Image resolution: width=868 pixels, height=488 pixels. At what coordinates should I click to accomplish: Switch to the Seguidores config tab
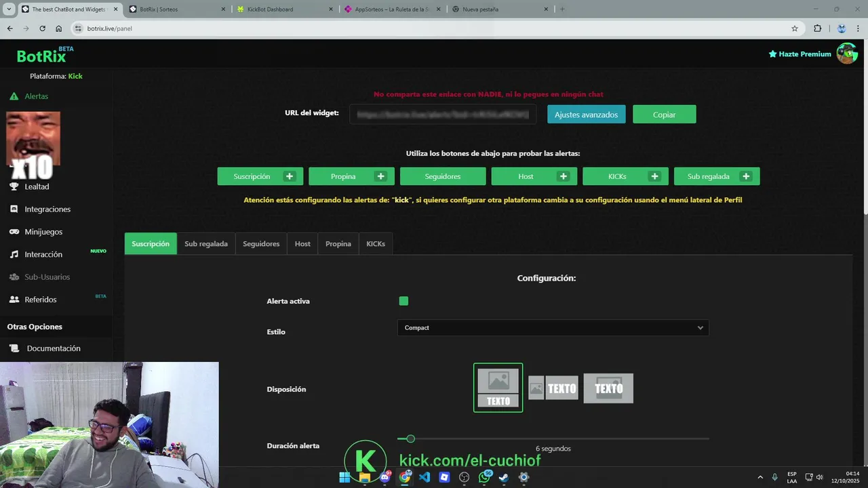(261, 243)
